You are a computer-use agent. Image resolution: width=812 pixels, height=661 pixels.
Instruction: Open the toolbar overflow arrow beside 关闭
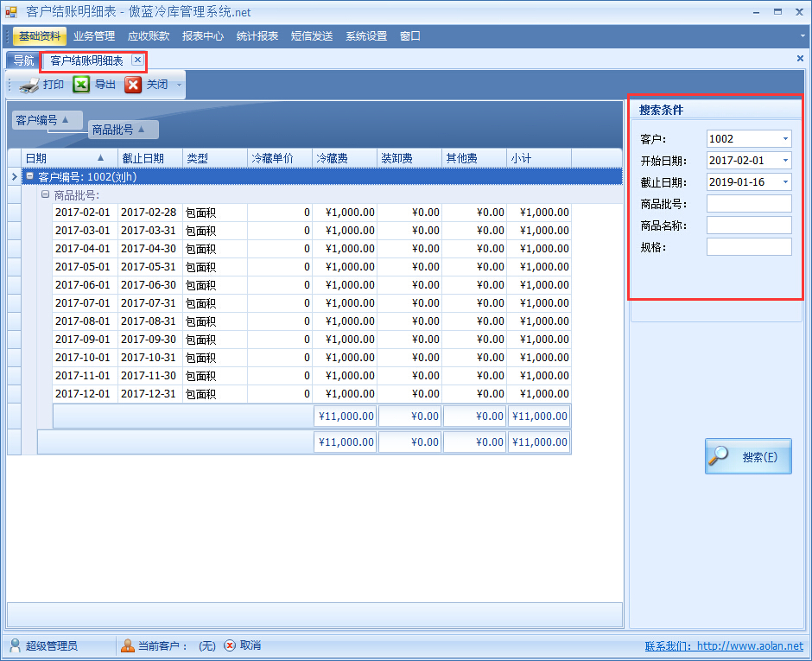pyautogui.click(x=179, y=85)
